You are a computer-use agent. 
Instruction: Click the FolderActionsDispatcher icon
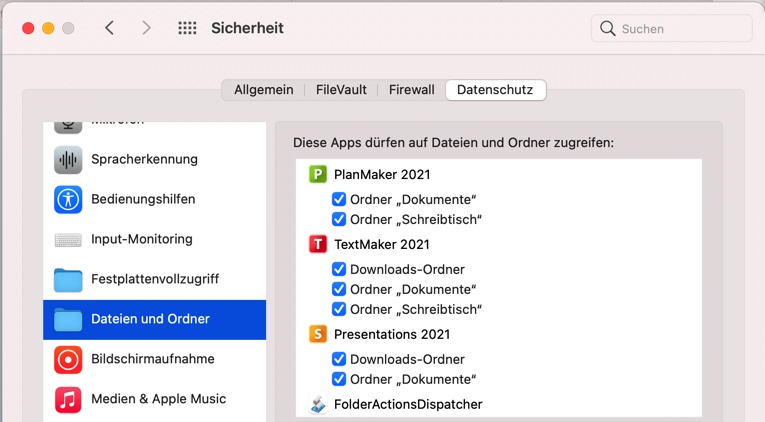coord(318,405)
